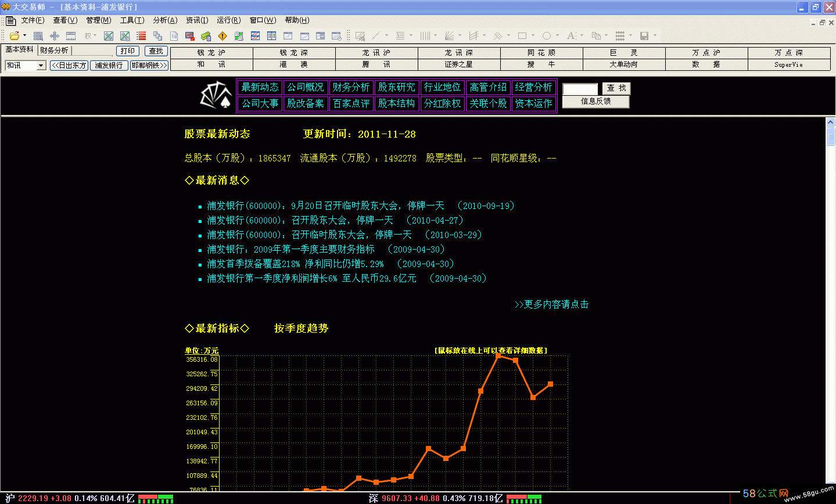Open the 公司概况 section
This screenshot has width=836, height=504.
click(306, 88)
